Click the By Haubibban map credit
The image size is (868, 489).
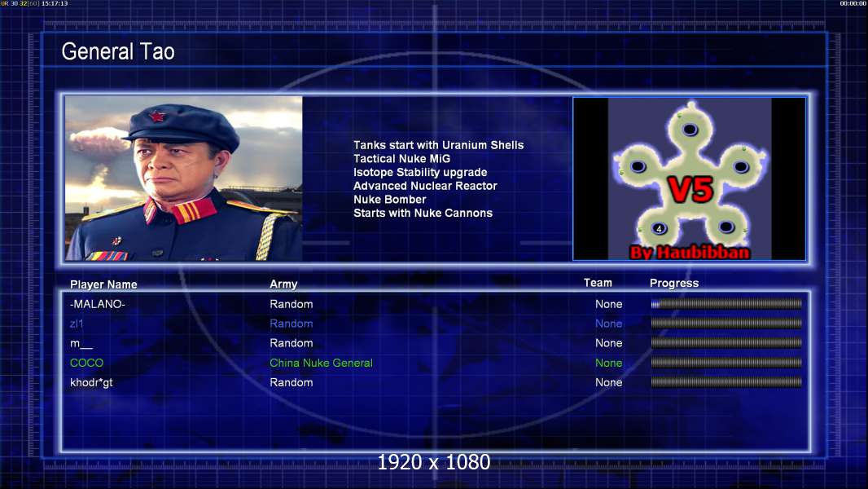click(690, 253)
